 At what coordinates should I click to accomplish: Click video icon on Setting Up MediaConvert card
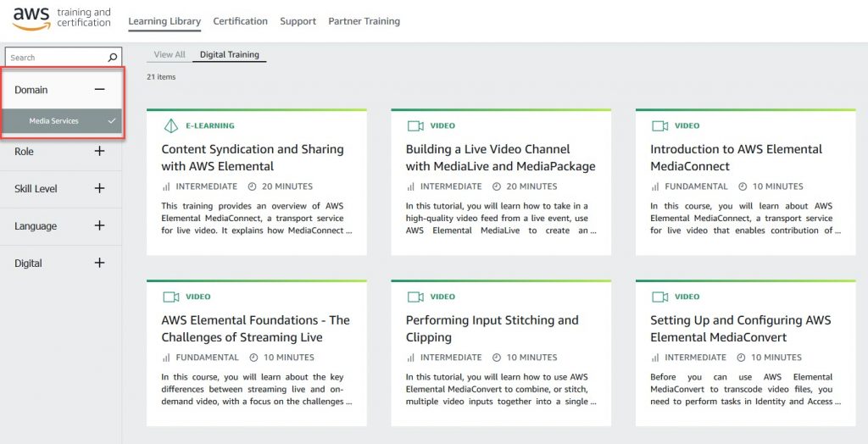click(659, 297)
